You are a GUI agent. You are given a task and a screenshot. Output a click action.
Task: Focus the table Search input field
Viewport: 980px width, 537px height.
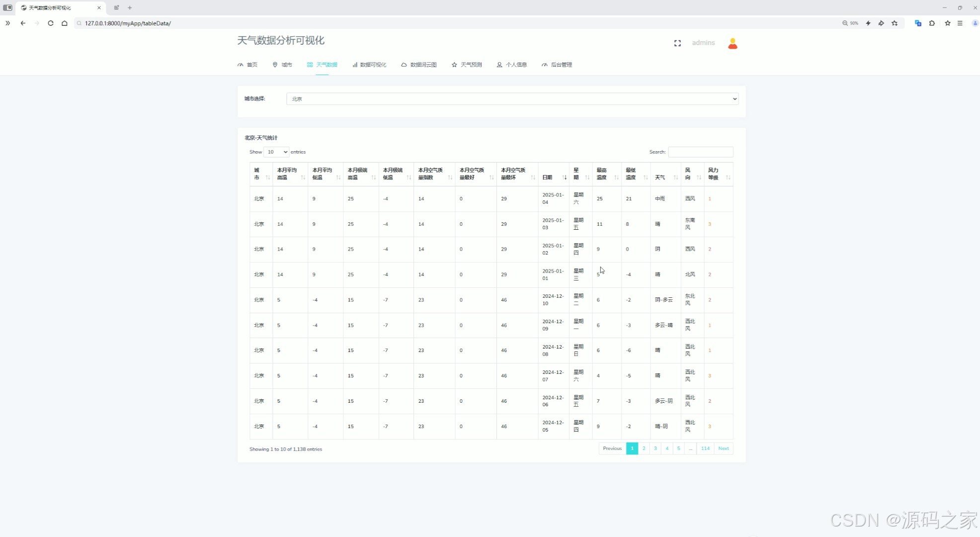700,152
